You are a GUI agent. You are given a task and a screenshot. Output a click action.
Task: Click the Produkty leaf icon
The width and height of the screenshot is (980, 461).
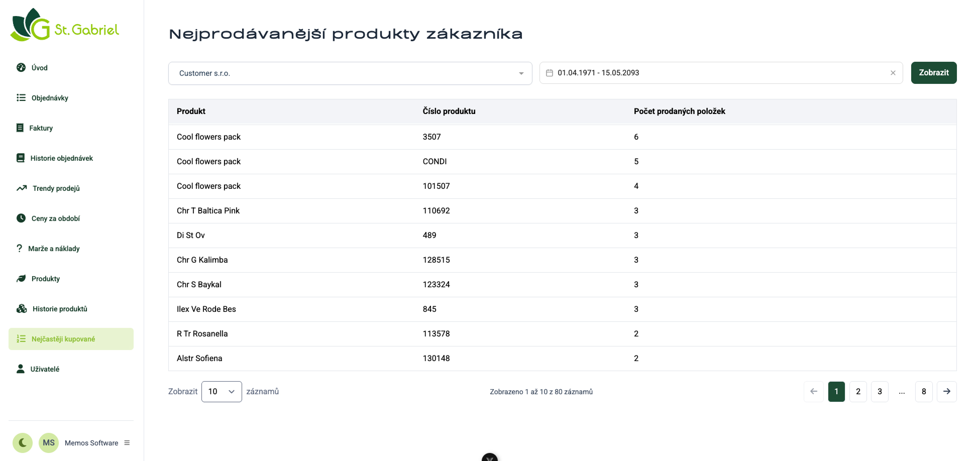21,279
